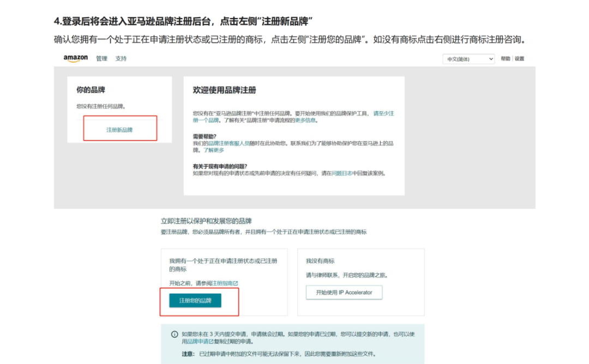Click the step 4 heading about 亚马逊品牌注册后台
The height and width of the screenshot is (364, 589).
point(183,21)
